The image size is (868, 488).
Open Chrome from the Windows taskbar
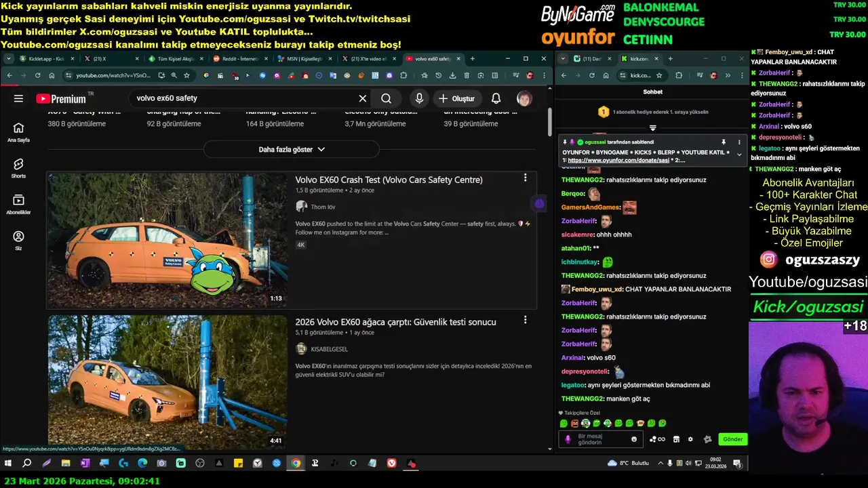click(x=296, y=464)
